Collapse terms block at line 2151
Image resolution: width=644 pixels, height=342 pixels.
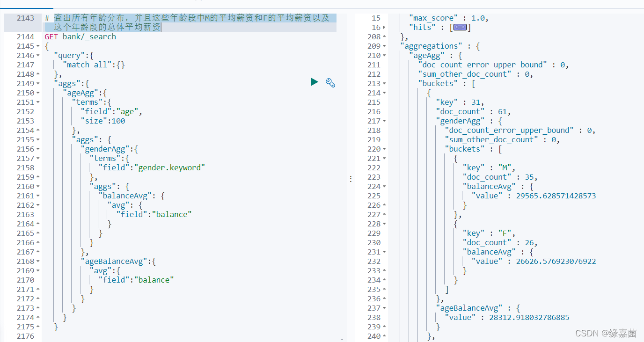pyautogui.click(x=38, y=102)
